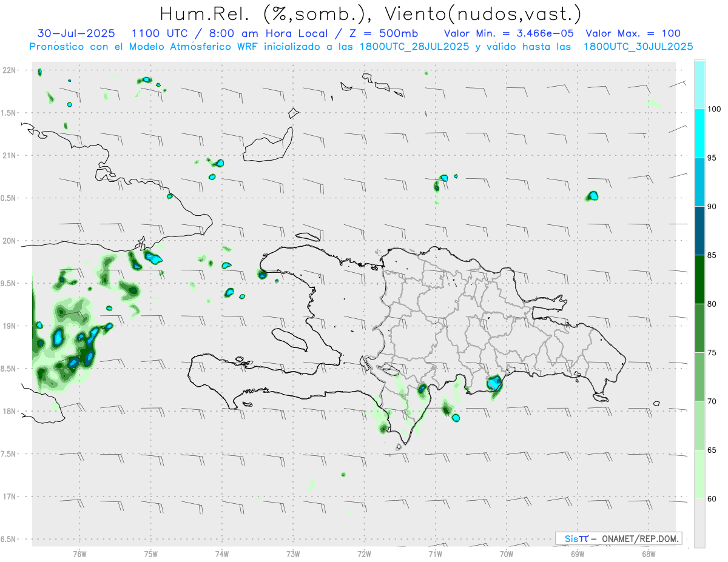Click the colorbar tick label '80'
The image size is (728, 562).
pyautogui.click(x=712, y=304)
